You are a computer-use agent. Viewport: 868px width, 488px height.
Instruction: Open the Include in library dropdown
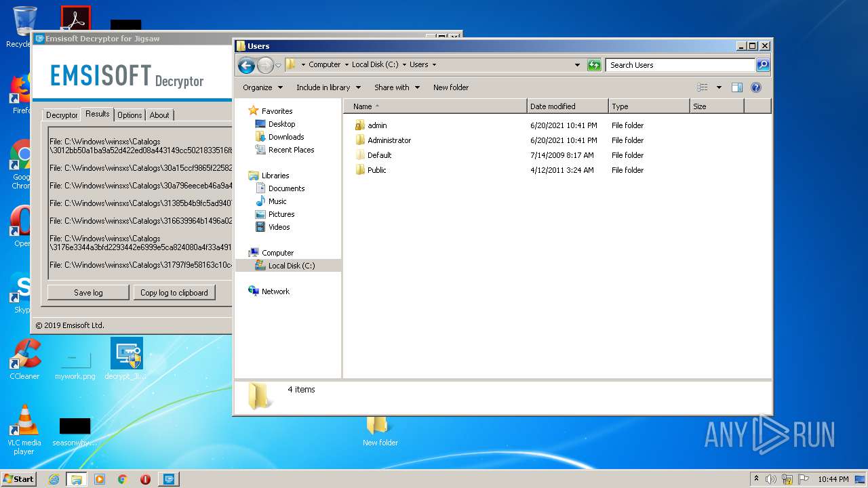click(x=329, y=87)
